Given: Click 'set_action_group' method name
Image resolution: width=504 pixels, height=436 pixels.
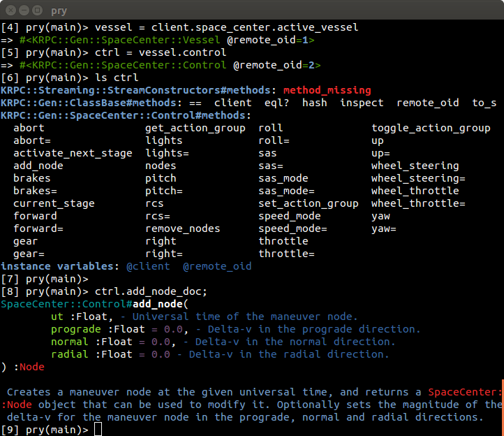Looking at the screenshot, I should 309,203.
